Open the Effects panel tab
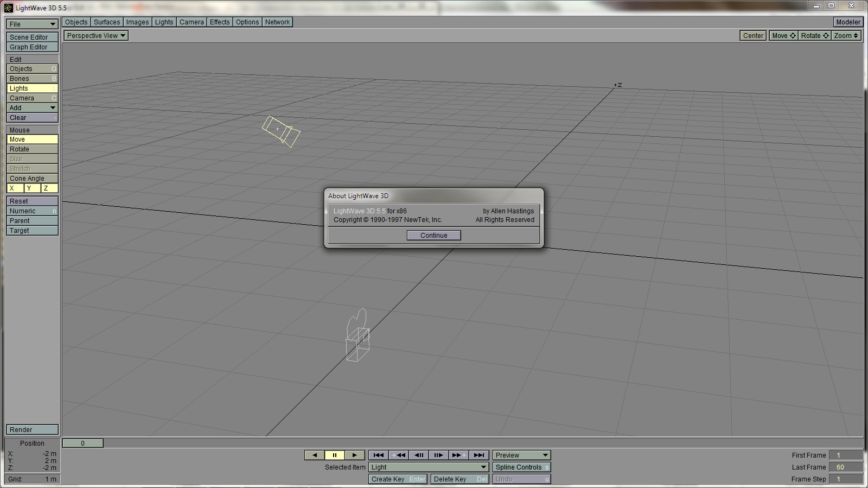The width and height of the screenshot is (868, 488). tap(220, 22)
